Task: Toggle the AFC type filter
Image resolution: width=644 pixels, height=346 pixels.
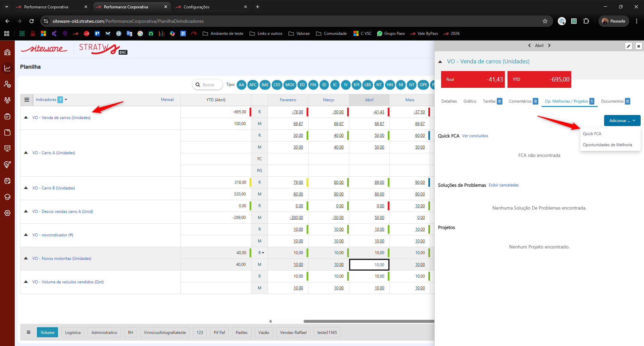Action: 253,85
